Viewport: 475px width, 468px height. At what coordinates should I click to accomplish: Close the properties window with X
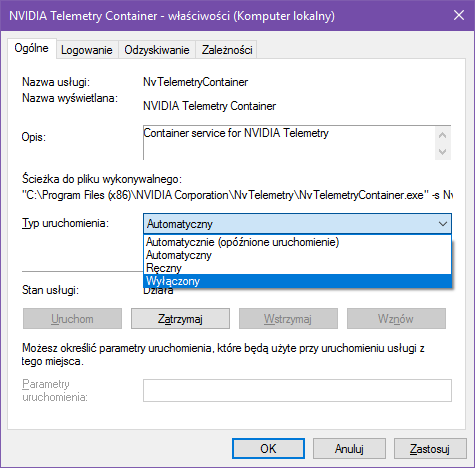[x=459, y=15]
